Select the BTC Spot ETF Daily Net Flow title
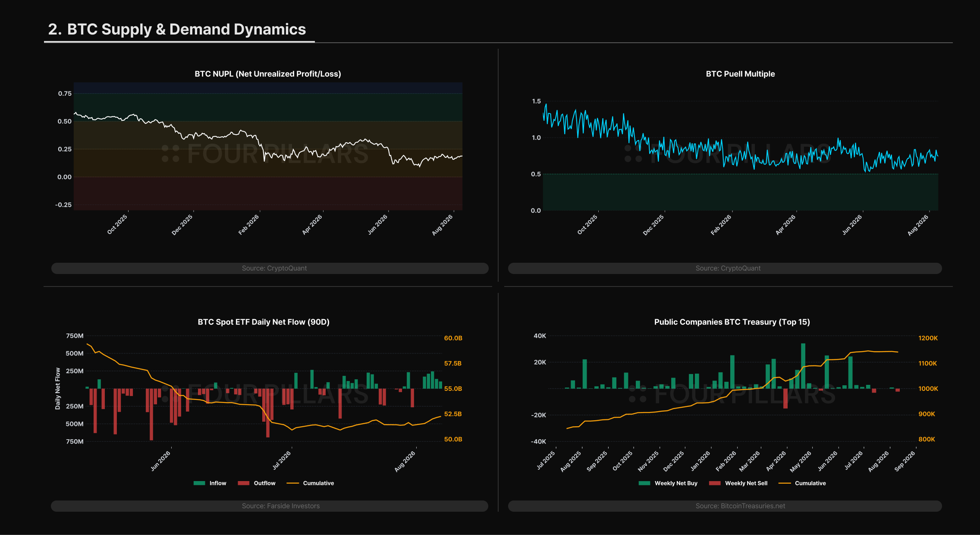 coord(264,322)
